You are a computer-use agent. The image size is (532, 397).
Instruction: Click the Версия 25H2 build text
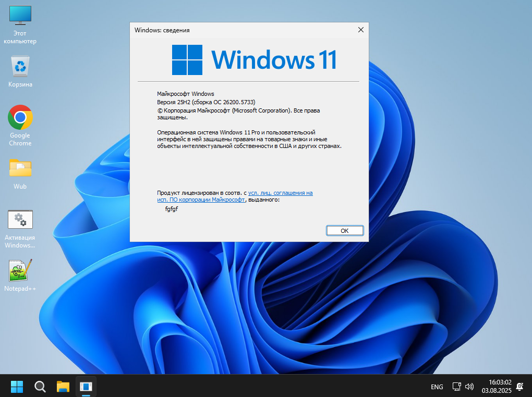206,102
